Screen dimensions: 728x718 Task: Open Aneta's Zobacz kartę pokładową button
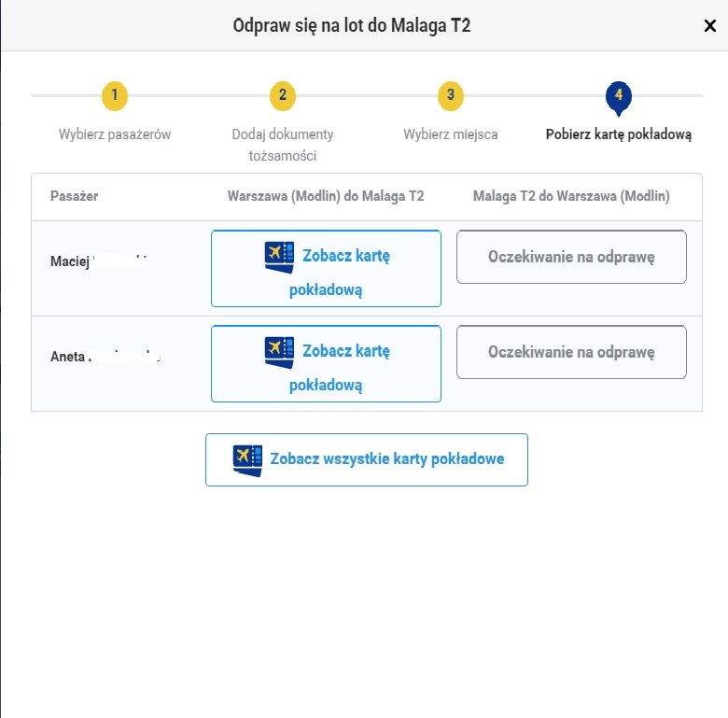pyautogui.click(x=326, y=363)
